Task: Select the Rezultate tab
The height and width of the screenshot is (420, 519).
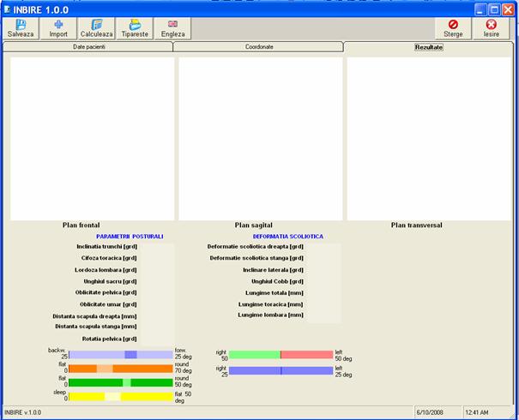Action: (x=429, y=46)
